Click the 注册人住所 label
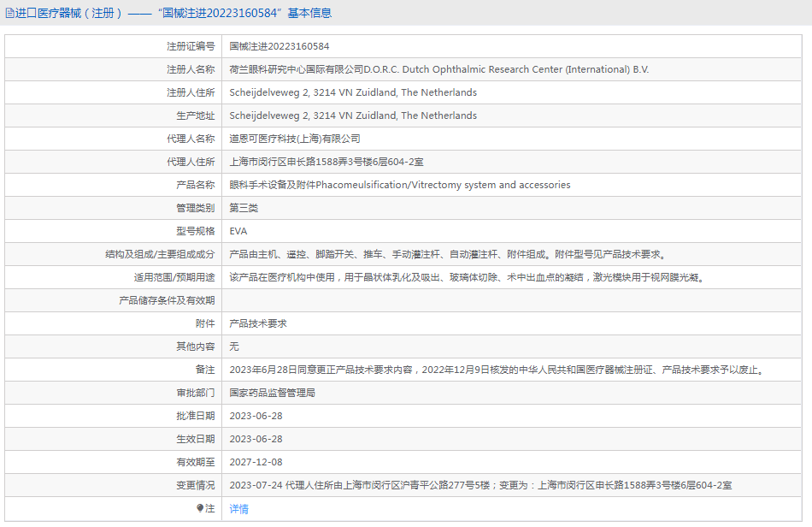The height and width of the screenshot is (527, 812). pos(191,92)
